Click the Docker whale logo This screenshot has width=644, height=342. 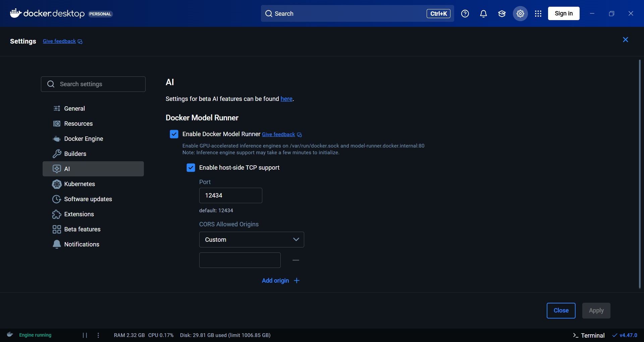[x=16, y=13]
